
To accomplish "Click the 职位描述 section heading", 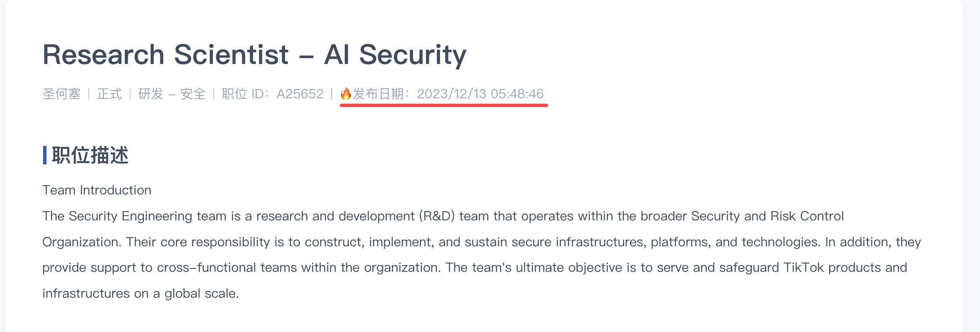I will (90, 155).
